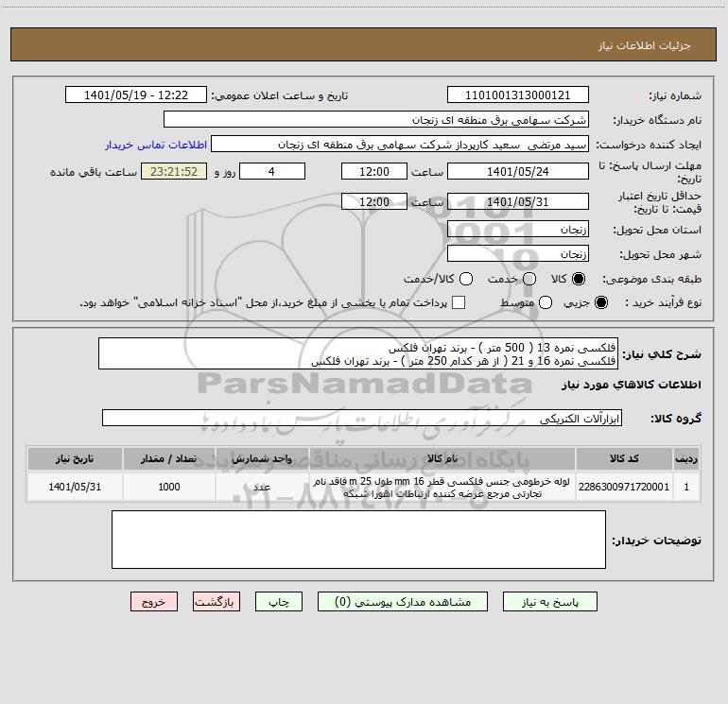Click the توضیحات خریدار label
The width and height of the screenshot is (728, 704).
coord(656,541)
